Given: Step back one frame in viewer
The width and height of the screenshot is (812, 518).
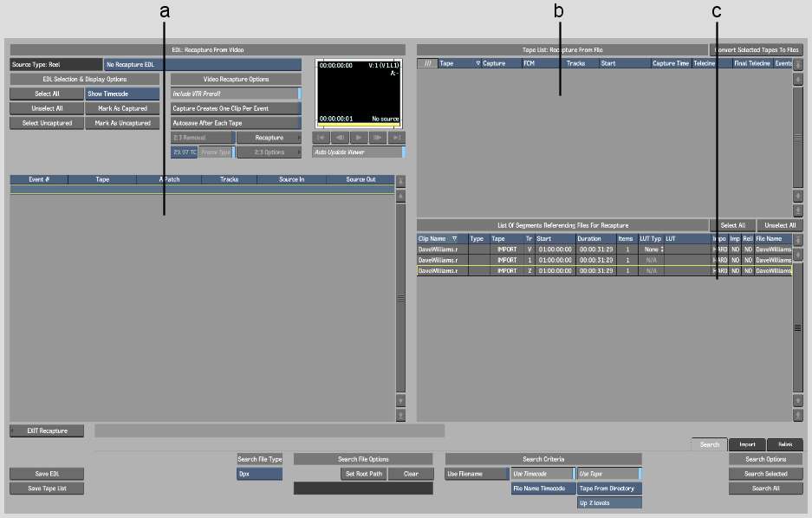Looking at the screenshot, I should click(x=340, y=138).
